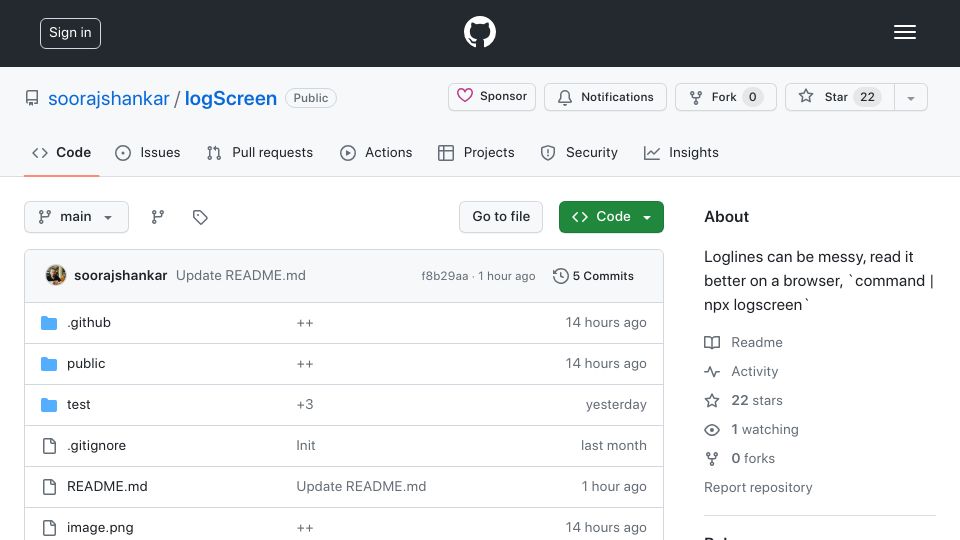This screenshot has height=540, width=960.
Task: Open the main branch selector dropdown
Action: pyautogui.click(x=77, y=217)
